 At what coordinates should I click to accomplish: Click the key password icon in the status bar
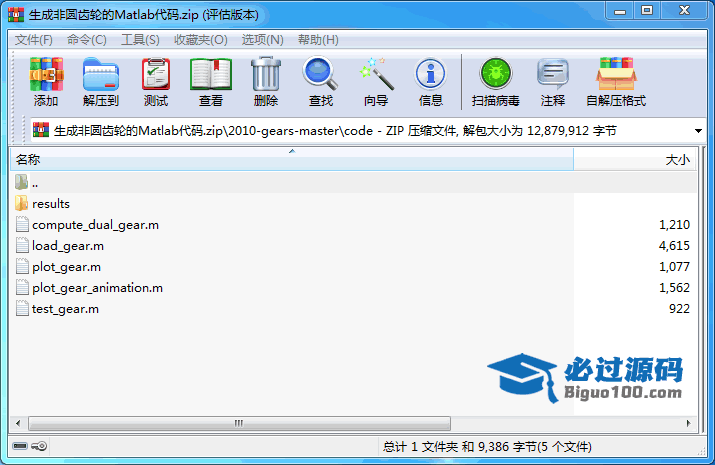click(x=39, y=446)
